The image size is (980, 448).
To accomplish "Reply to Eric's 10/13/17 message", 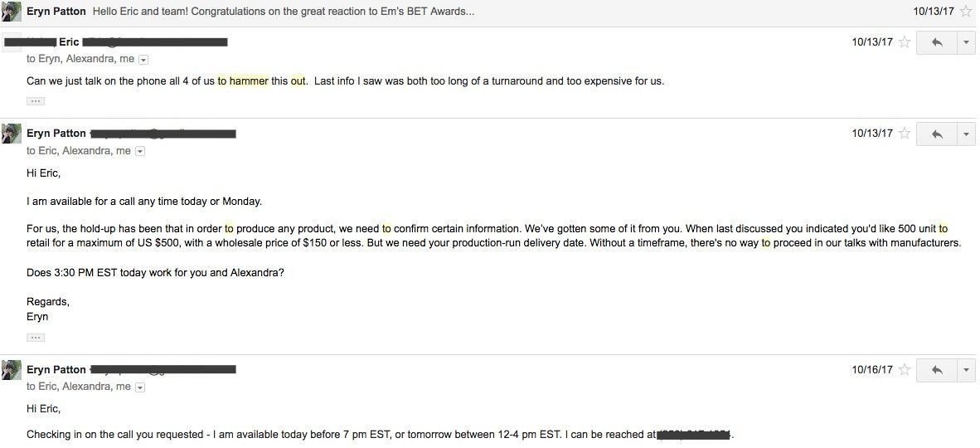I will 937,42.
